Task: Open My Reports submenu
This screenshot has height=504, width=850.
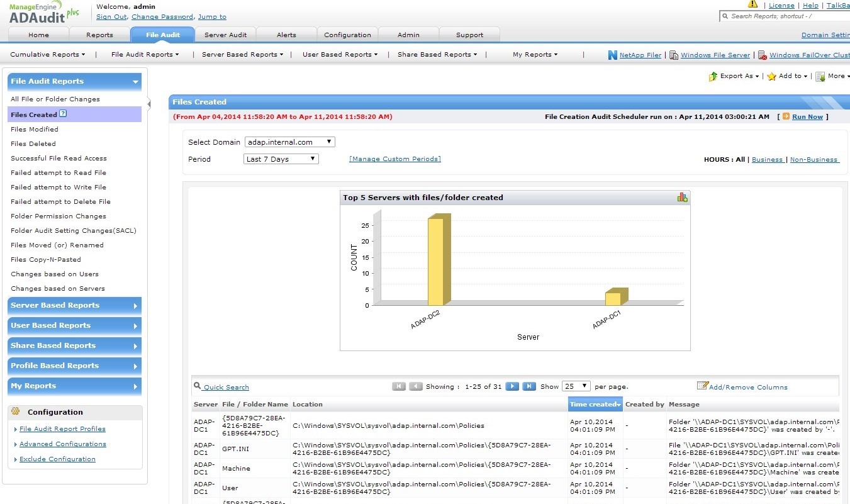Action: 535,55
